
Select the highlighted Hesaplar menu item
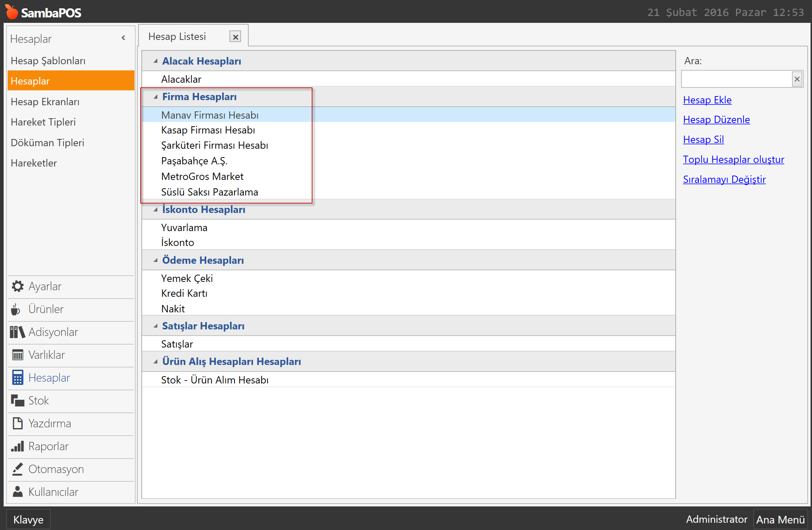[71, 81]
